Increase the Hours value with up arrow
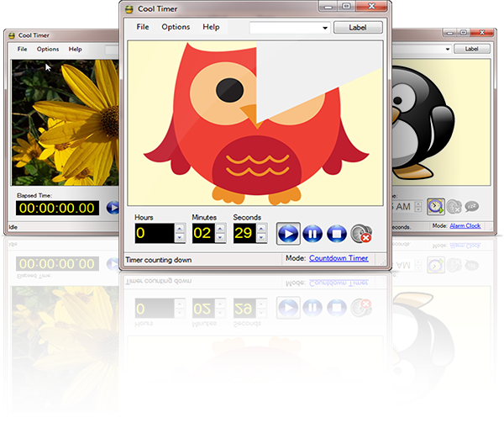The height and width of the screenshot is (444, 504). pyautogui.click(x=180, y=228)
